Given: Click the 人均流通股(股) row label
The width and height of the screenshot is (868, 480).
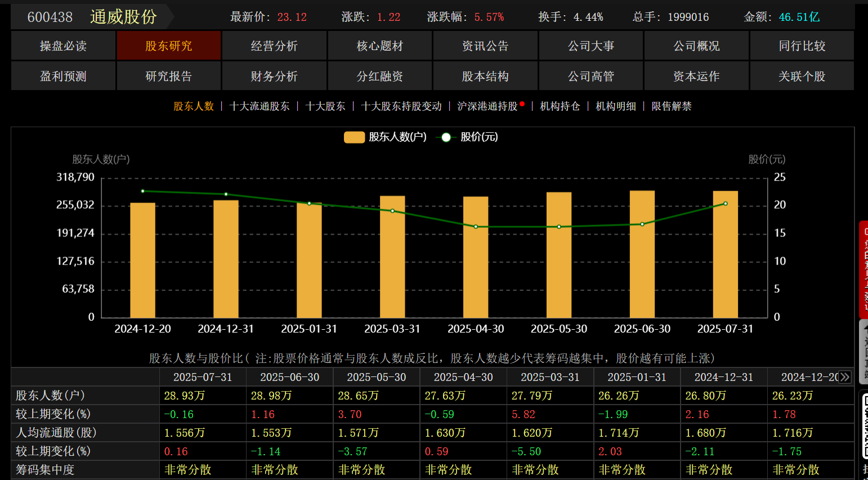Looking at the screenshot, I should (x=56, y=433).
